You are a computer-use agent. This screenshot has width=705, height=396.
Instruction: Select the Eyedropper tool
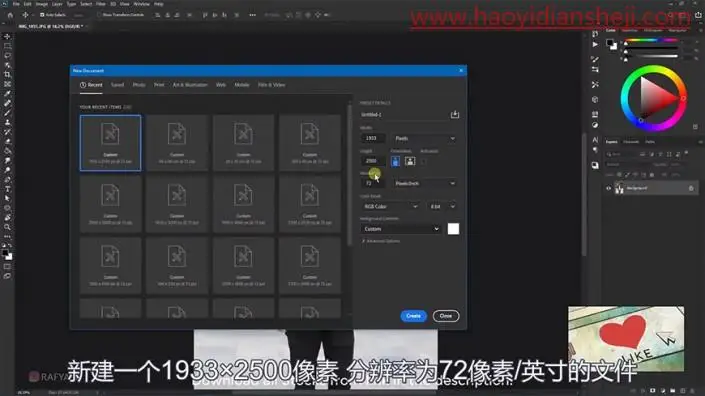point(7,93)
